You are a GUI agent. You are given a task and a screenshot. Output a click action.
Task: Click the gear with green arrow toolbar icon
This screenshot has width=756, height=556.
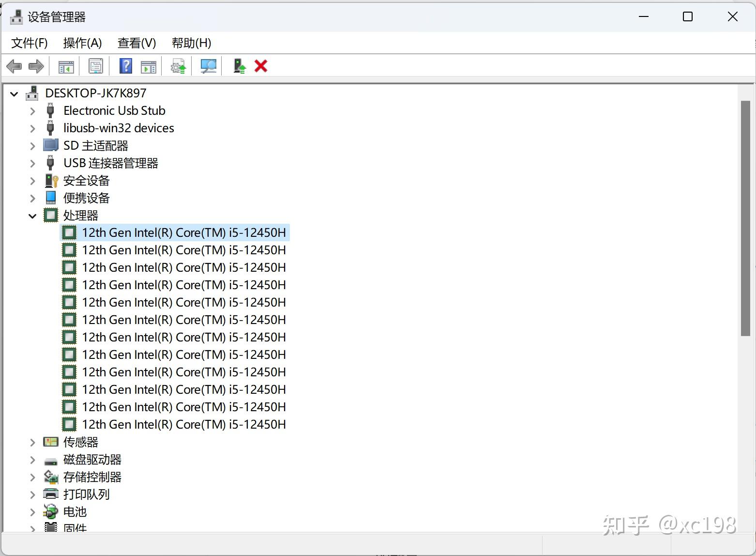[x=179, y=66]
